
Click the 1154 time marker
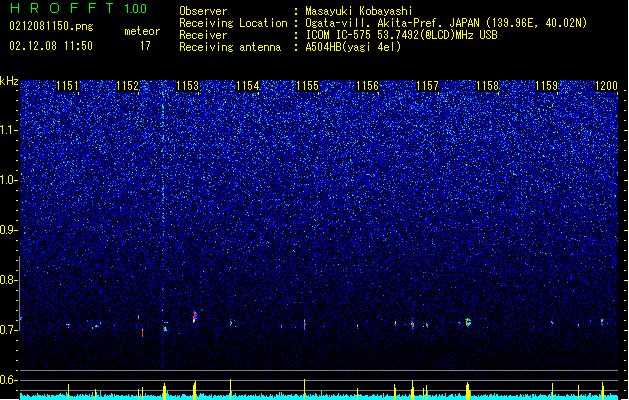coord(248,86)
